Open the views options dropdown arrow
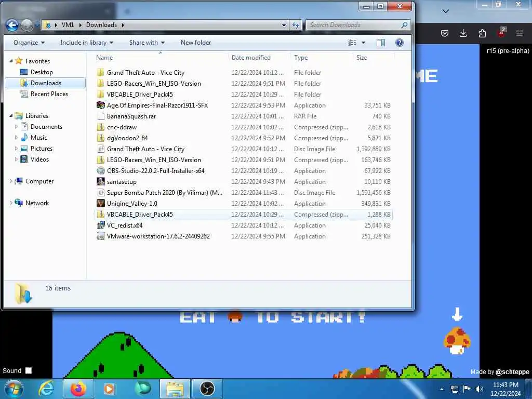 (x=363, y=43)
